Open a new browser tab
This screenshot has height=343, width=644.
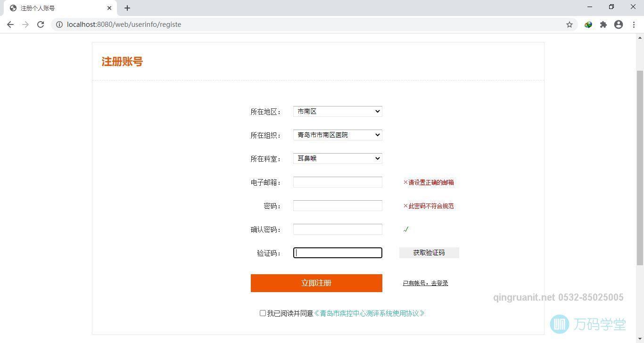[x=127, y=8]
